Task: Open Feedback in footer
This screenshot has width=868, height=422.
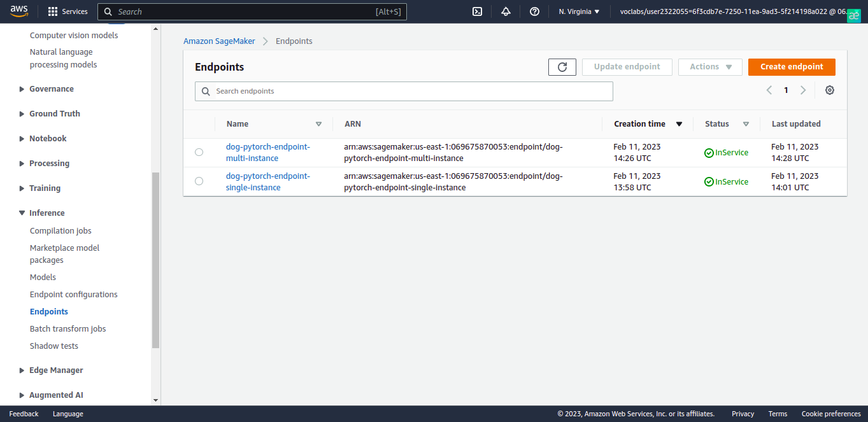Action: (x=24, y=414)
